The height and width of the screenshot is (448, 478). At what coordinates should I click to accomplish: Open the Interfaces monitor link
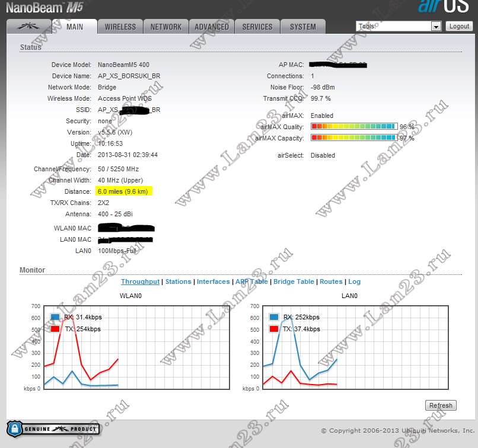click(213, 281)
